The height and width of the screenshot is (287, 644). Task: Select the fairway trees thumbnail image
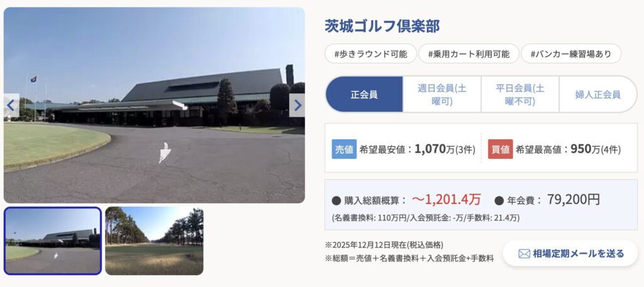point(154,241)
